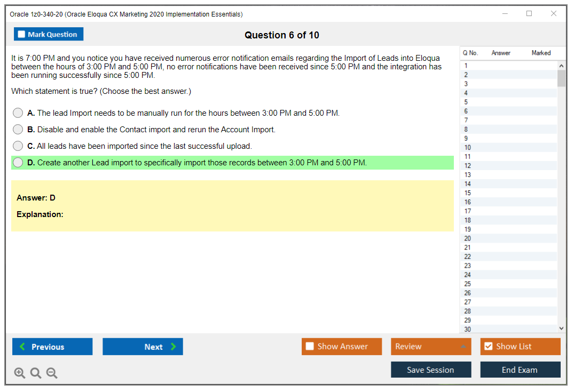Viewport: 574px width, 392px height.
Task: Jump to question 10 in the list
Action: 468,148
